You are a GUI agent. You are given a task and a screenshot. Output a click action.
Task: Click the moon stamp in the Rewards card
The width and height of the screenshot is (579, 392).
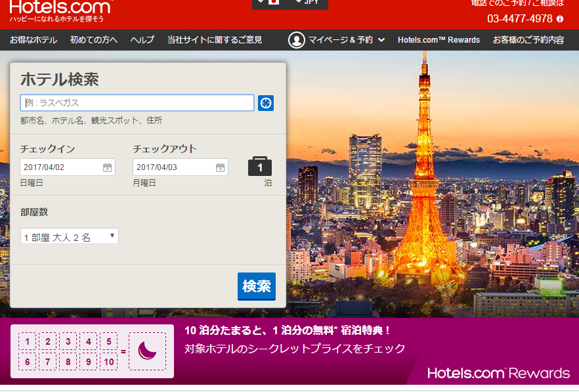tap(146, 351)
